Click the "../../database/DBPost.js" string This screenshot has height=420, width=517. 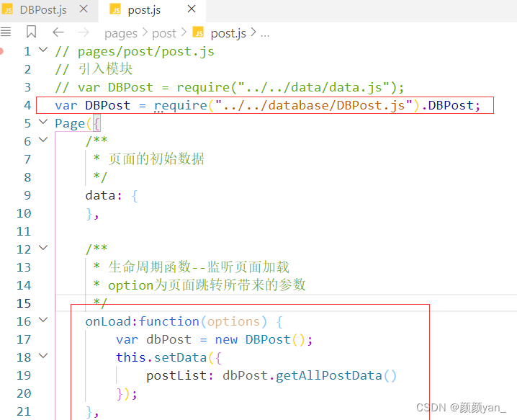[x=313, y=105]
